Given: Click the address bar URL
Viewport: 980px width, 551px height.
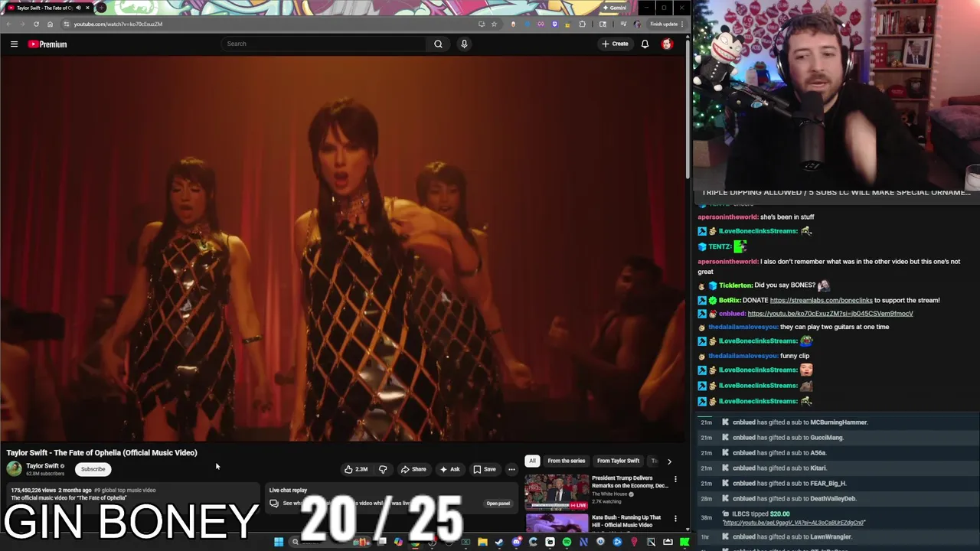Looking at the screenshot, I should tap(118, 24).
